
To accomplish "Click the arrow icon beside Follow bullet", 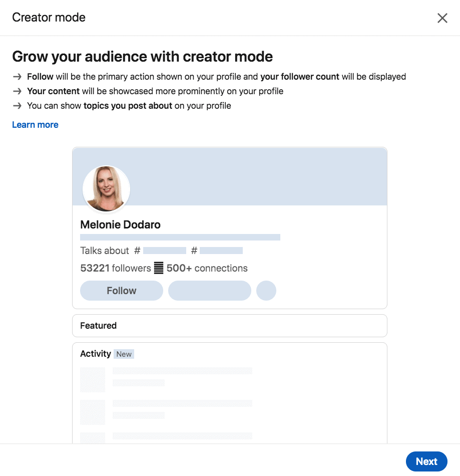I will pyautogui.click(x=18, y=77).
